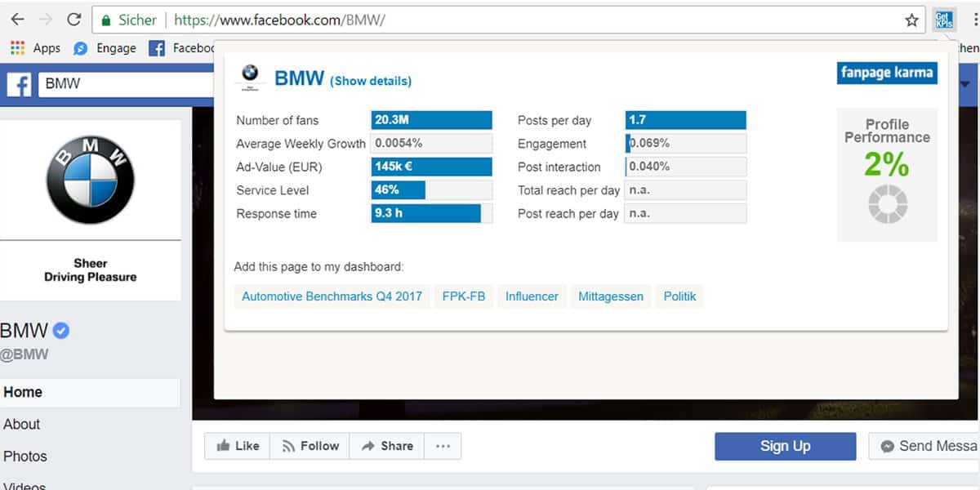Share the BMW page
980x490 pixels.
(387, 446)
